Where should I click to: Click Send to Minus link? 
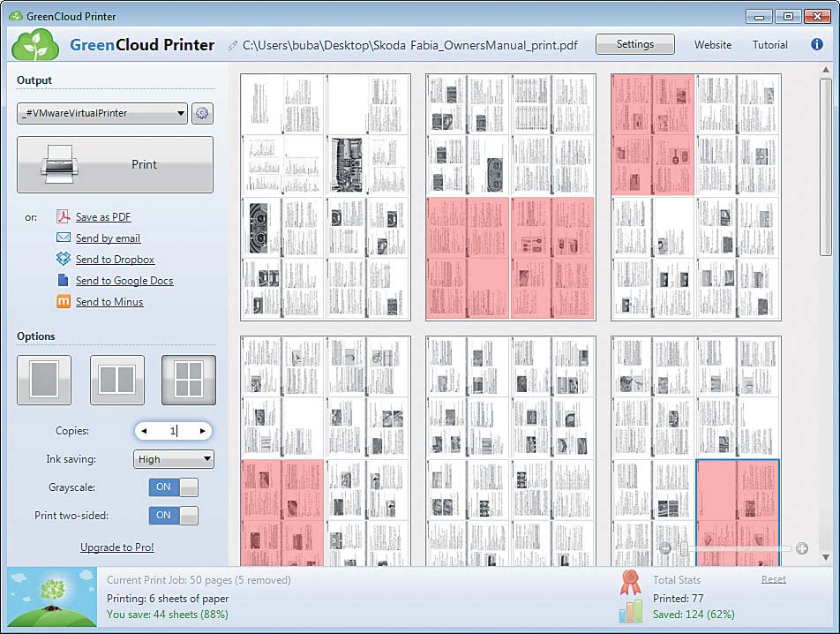(x=109, y=302)
